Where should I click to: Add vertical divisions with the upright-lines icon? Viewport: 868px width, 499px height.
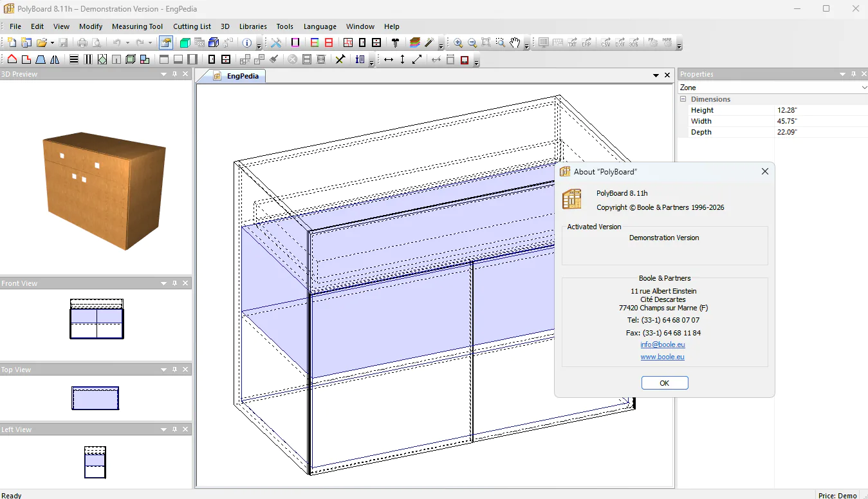pyautogui.click(x=88, y=60)
